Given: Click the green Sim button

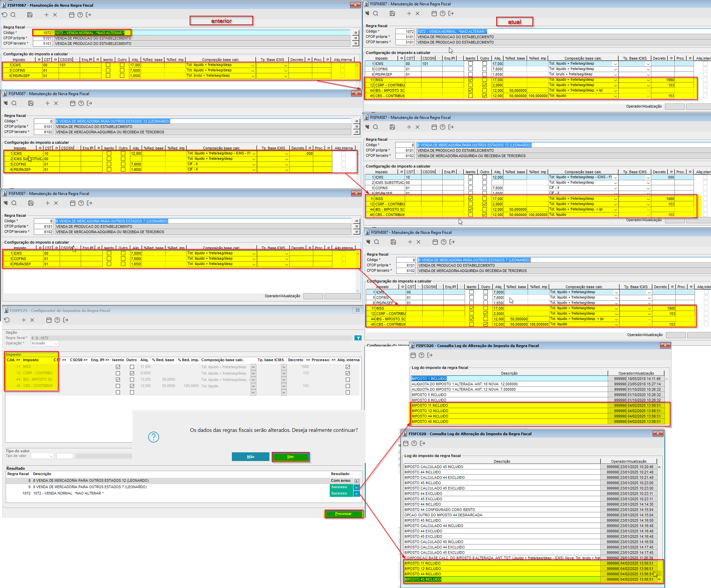Looking at the screenshot, I should coord(290,457).
